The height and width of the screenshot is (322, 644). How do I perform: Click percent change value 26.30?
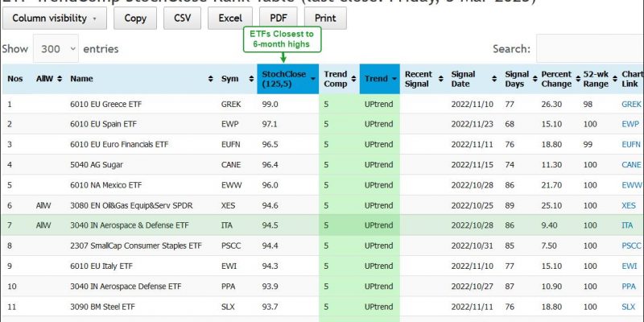(x=551, y=105)
